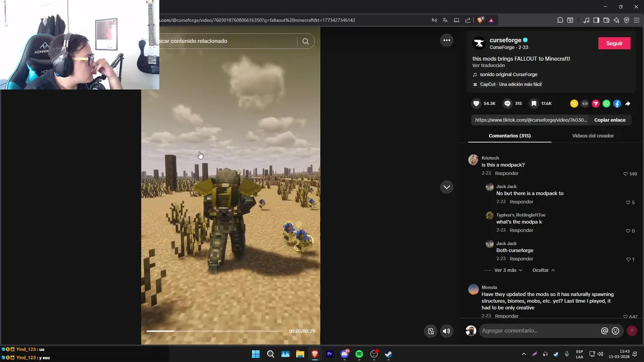Image resolution: width=644 pixels, height=362 pixels.
Task: Switch to Videos del creador tab
Action: tap(593, 136)
